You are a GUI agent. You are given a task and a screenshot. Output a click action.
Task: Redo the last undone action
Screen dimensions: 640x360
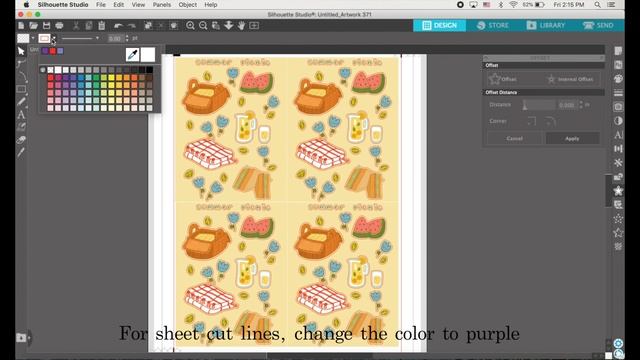[131, 26]
